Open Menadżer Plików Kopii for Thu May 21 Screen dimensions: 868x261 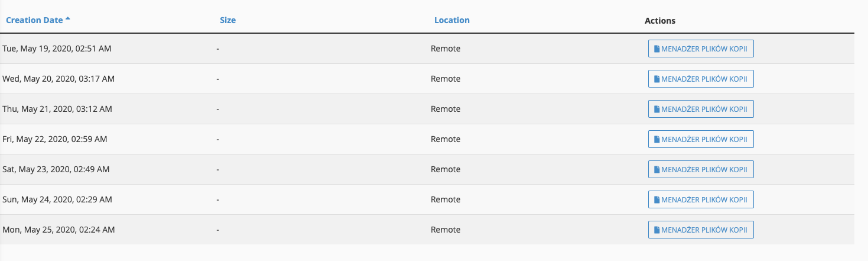pos(701,109)
